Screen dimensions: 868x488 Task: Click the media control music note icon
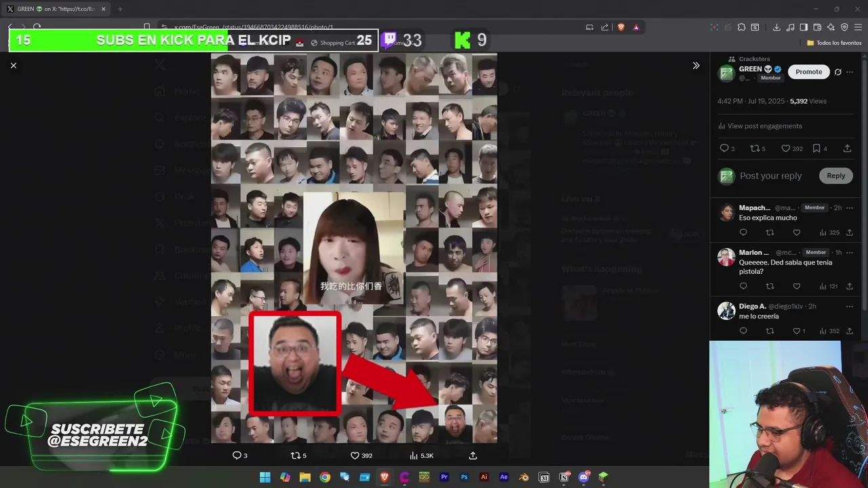click(790, 27)
